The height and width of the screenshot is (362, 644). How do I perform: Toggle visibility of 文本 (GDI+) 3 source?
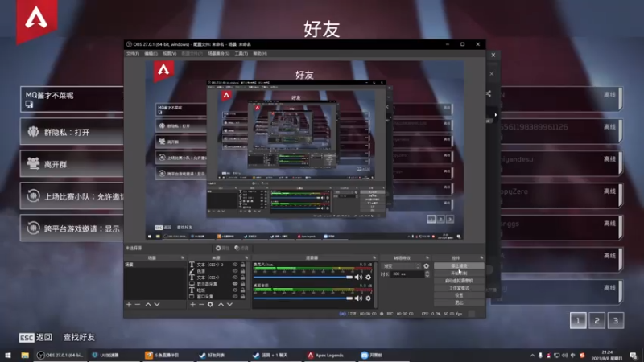pos(235,265)
